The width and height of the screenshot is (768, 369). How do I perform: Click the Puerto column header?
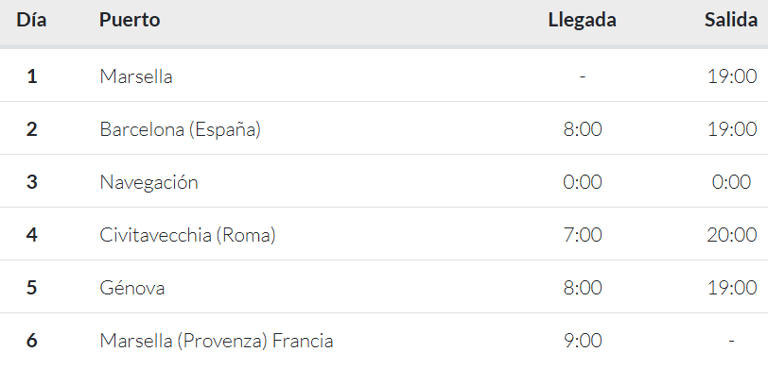click(x=130, y=20)
